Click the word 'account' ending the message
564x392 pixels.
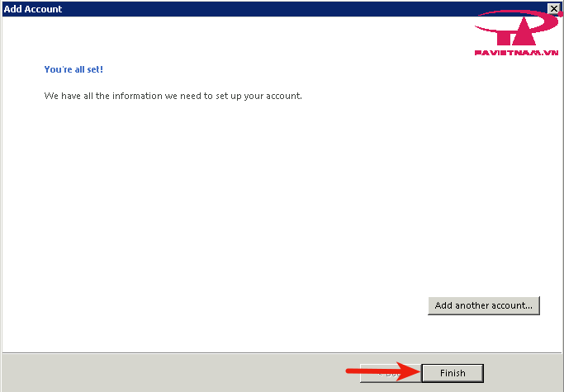point(283,96)
